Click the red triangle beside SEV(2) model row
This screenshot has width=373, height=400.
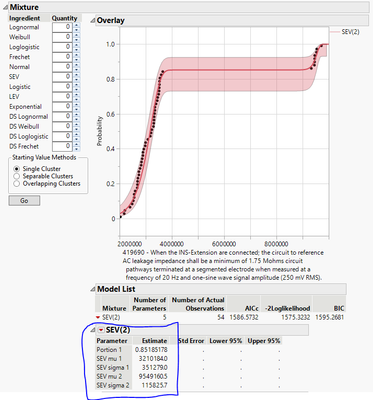[x=98, y=317]
